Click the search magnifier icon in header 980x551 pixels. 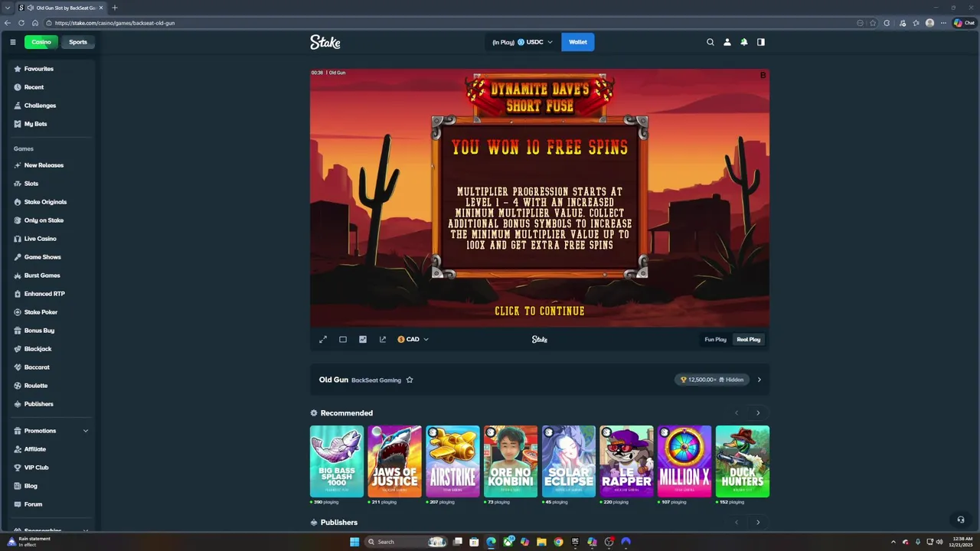click(x=710, y=42)
